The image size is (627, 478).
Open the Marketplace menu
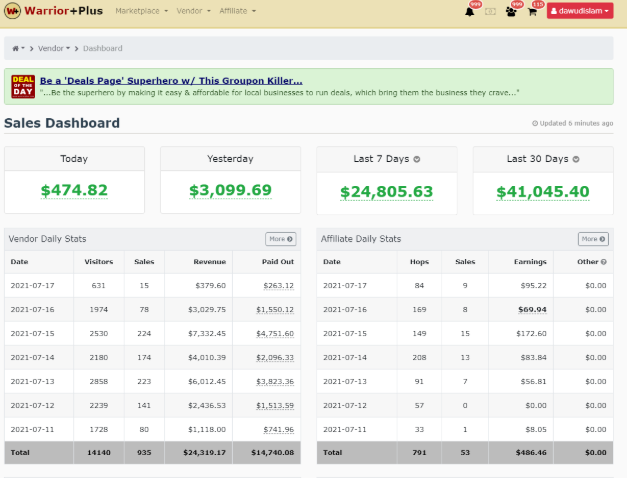(142, 11)
